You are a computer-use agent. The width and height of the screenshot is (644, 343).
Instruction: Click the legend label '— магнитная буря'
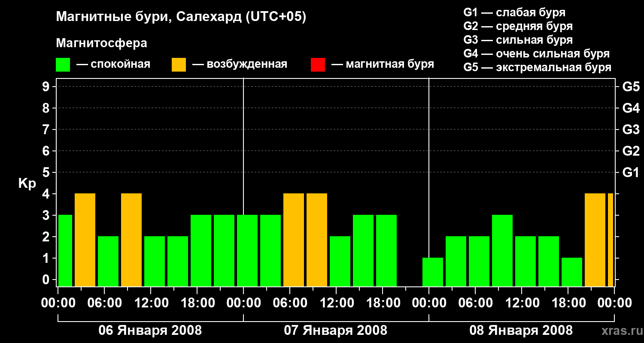point(383,64)
